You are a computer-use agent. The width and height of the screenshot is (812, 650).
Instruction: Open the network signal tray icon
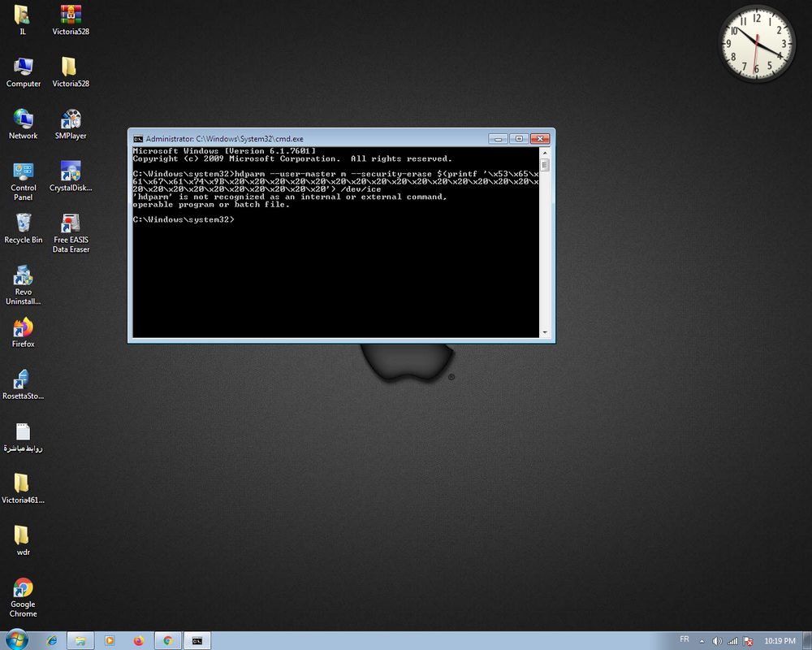click(732, 641)
